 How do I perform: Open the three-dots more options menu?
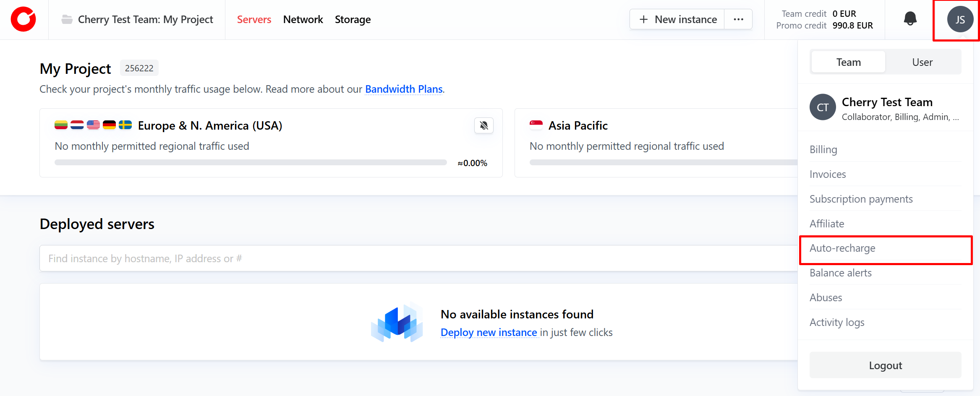coord(738,19)
